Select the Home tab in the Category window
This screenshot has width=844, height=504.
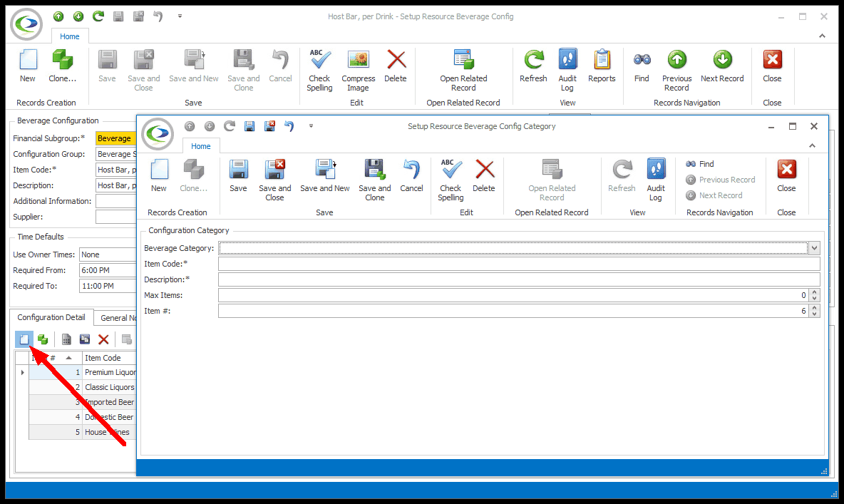click(x=201, y=146)
